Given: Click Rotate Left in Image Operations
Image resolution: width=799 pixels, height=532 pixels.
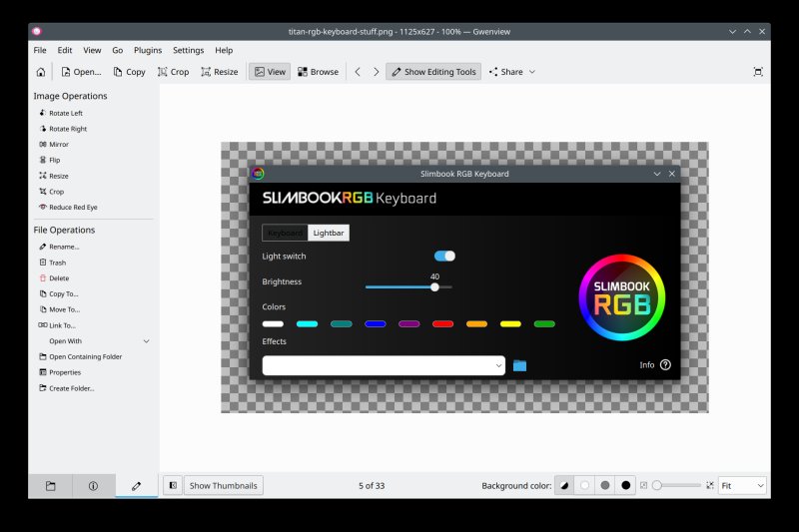Looking at the screenshot, I should (x=65, y=113).
